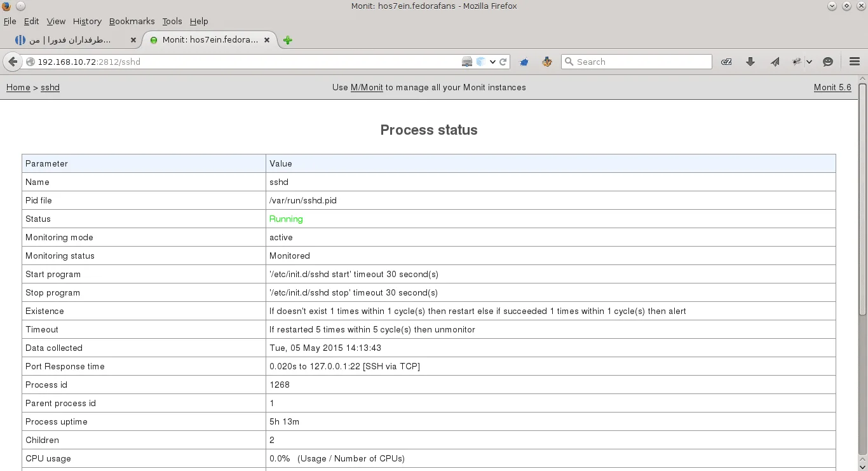This screenshot has height=471, width=868.
Task: Open the Firefox hamburger menu
Action: click(x=855, y=62)
